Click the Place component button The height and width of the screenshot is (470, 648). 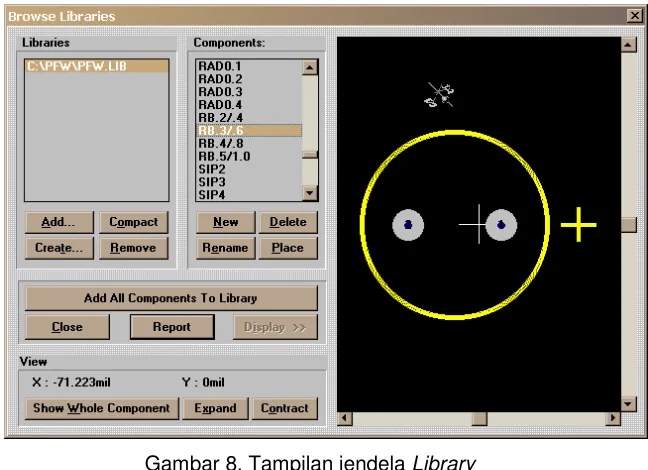(x=288, y=248)
